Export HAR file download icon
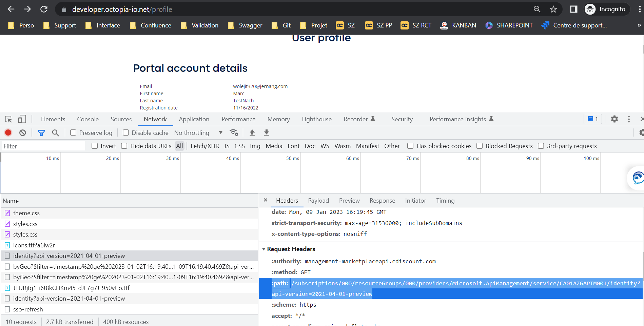This screenshot has width=644, height=326. 267,133
